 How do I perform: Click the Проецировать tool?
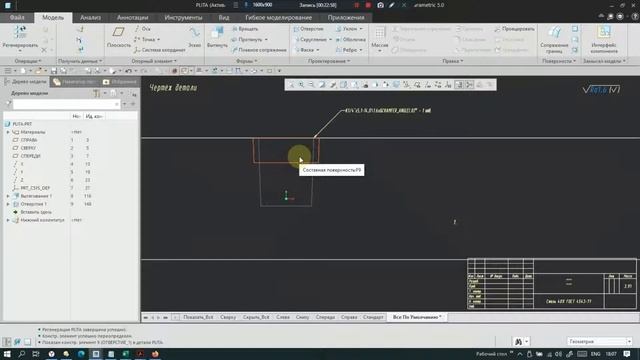point(514,29)
